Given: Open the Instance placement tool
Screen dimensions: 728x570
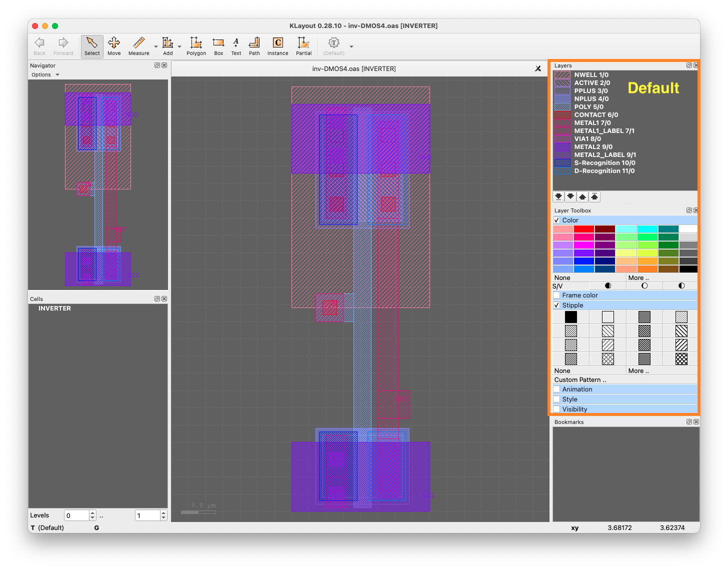Looking at the screenshot, I should click(277, 46).
